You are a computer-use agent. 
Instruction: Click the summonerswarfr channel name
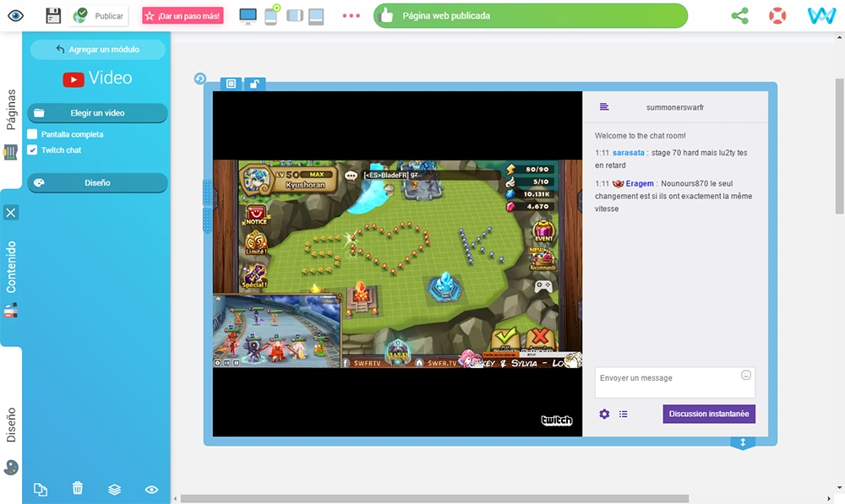(674, 107)
